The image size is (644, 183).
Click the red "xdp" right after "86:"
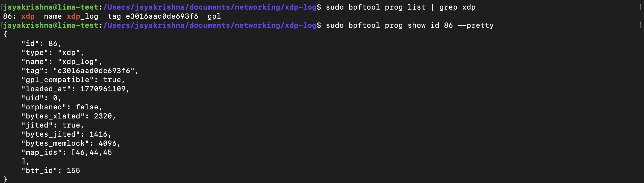pyautogui.click(x=28, y=16)
